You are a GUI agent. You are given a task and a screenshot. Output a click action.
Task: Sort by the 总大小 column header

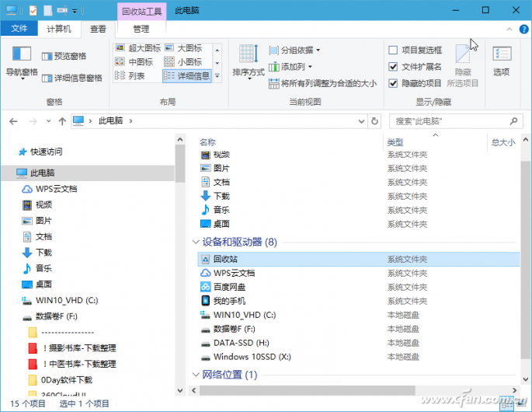pos(503,142)
